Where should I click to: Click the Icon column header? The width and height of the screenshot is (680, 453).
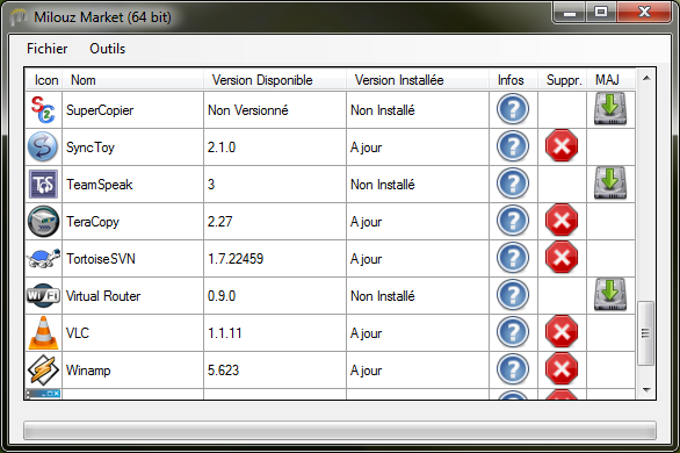[x=43, y=80]
